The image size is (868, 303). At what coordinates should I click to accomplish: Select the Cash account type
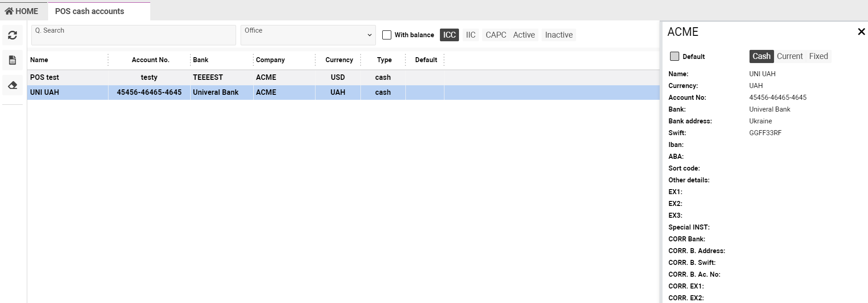click(761, 56)
